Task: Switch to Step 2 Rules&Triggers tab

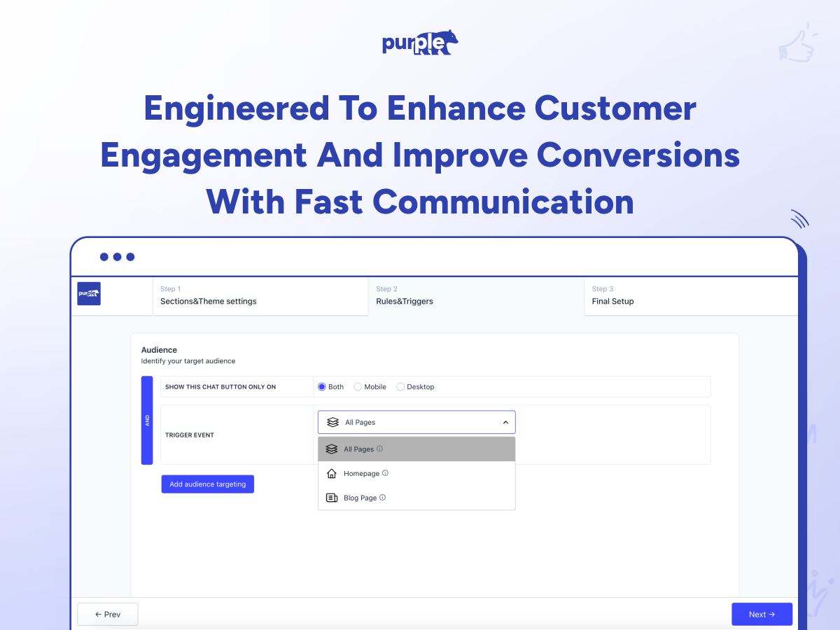Action: pos(476,295)
